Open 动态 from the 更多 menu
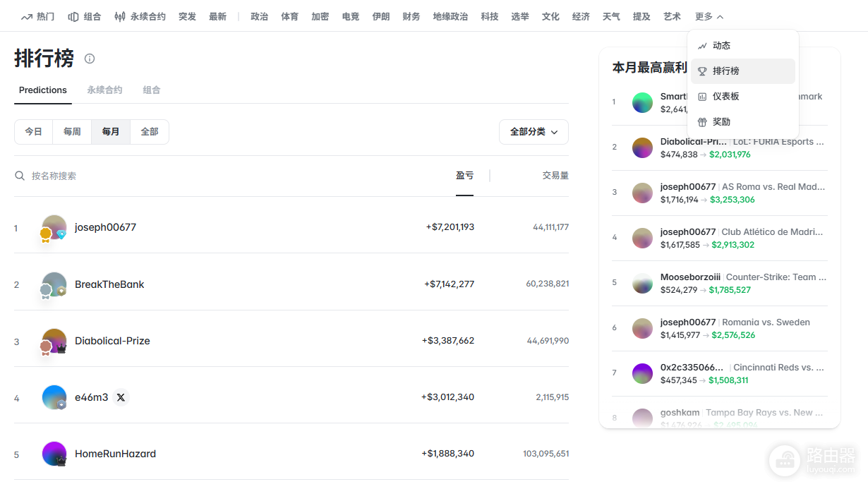The width and height of the screenshot is (868, 489). (743, 46)
